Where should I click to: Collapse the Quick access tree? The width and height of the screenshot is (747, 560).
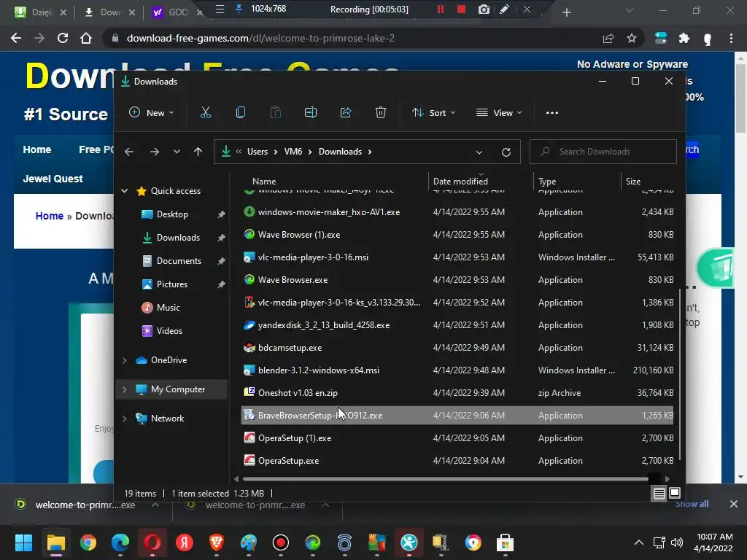point(124,191)
